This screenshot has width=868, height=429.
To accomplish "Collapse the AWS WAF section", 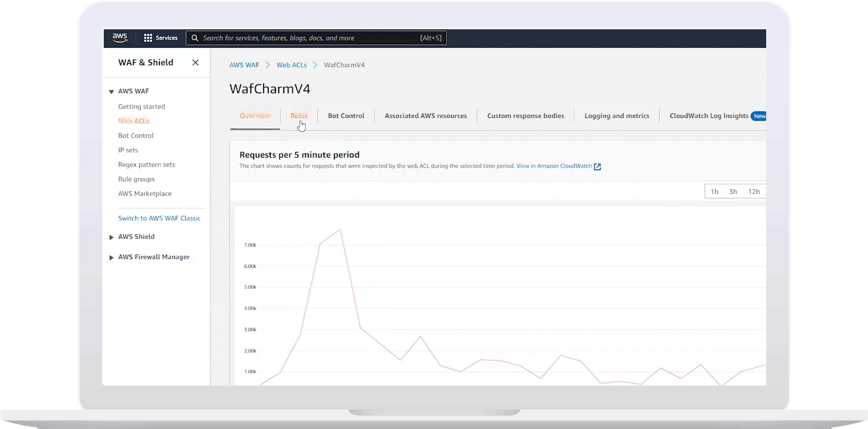I will click(x=111, y=92).
